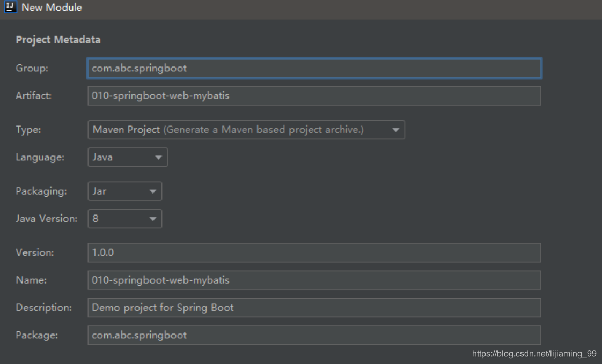The width and height of the screenshot is (602, 364).
Task: Click the Packaging: label
Action: (x=41, y=191)
